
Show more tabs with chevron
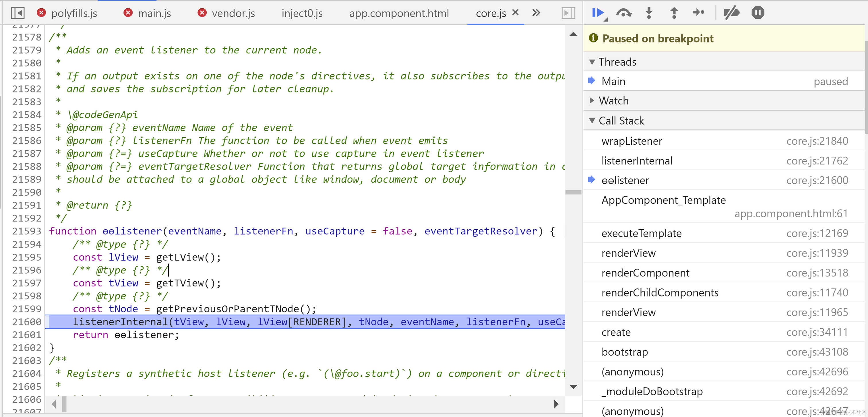click(536, 13)
